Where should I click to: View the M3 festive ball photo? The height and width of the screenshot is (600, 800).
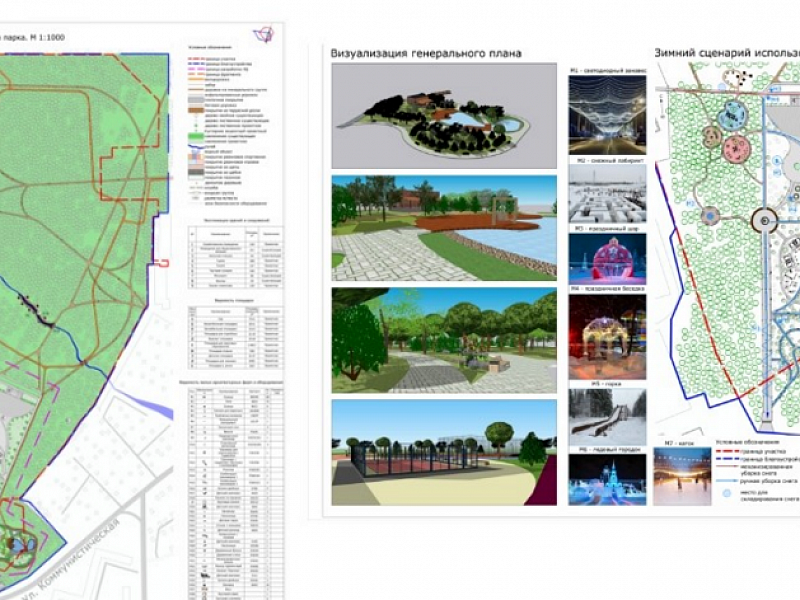(x=607, y=260)
